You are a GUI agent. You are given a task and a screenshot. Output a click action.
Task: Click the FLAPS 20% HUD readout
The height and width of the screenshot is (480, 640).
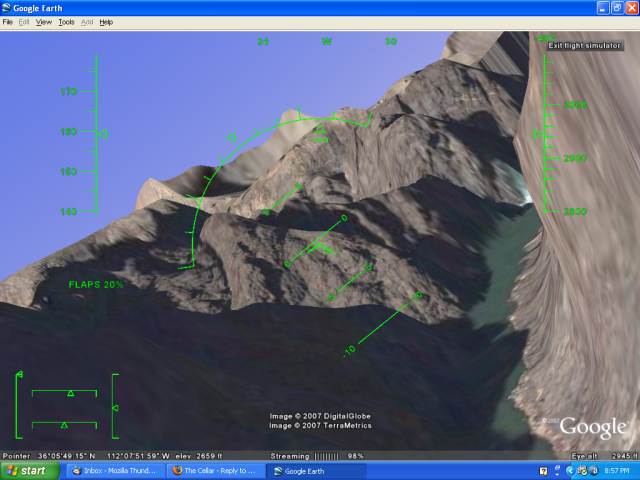pyautogui.click(x=96, y=284)
